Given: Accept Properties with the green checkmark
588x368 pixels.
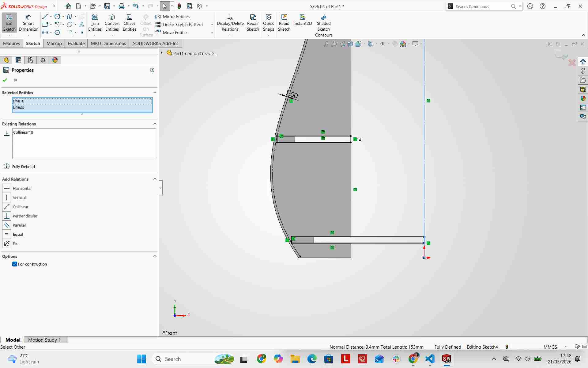Looking at the screenshot, I should 5,80.
